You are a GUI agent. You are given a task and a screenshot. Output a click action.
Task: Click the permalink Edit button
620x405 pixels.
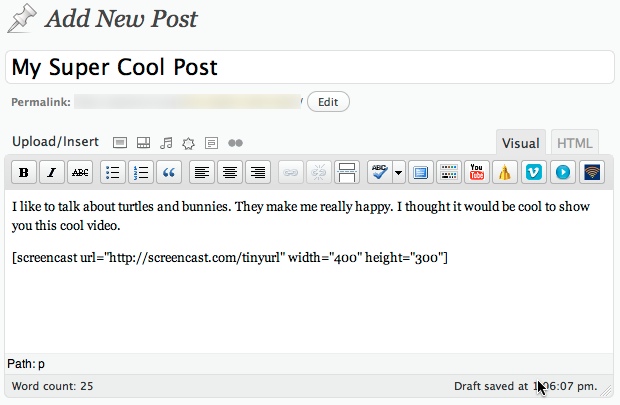click(328, 102)
